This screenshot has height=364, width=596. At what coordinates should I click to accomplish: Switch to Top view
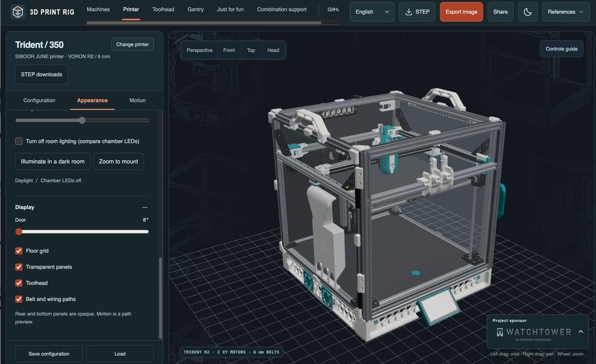tap(251, 50)
